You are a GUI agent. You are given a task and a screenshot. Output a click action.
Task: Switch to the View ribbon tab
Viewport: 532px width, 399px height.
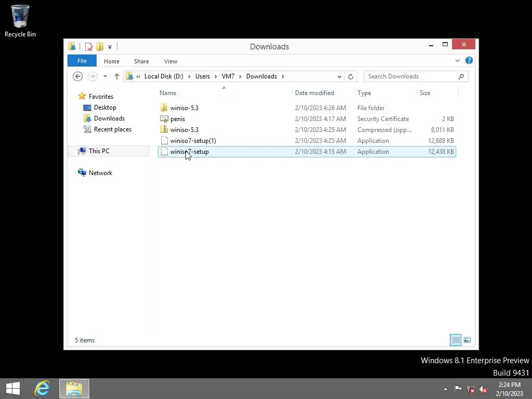tap(170, 61)
